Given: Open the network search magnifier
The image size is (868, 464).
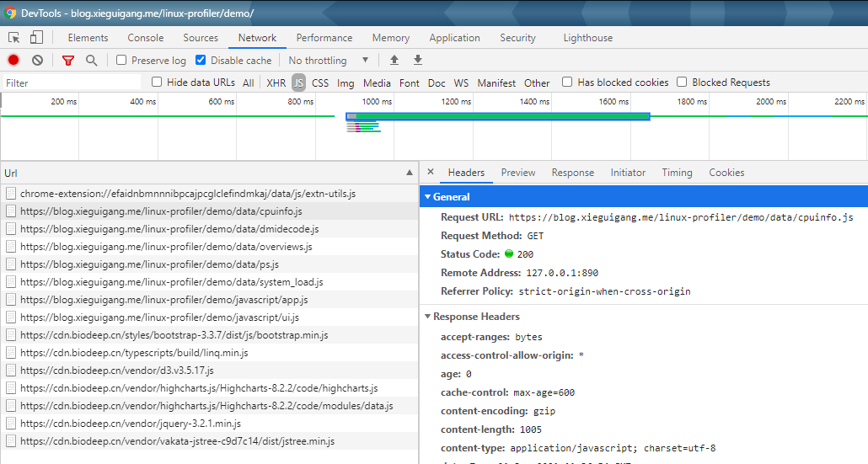Looking at the screenshot, I should [x=91, y=61].
